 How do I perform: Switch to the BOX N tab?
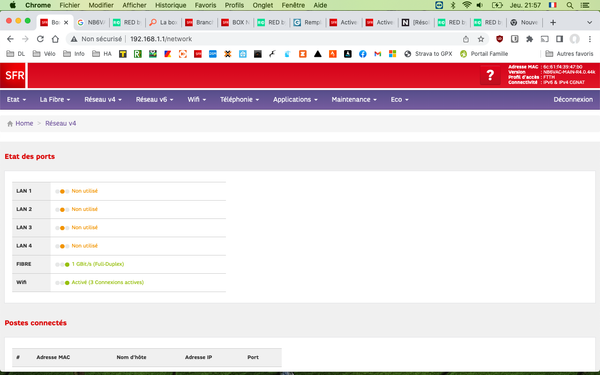[x=236, y=23]
